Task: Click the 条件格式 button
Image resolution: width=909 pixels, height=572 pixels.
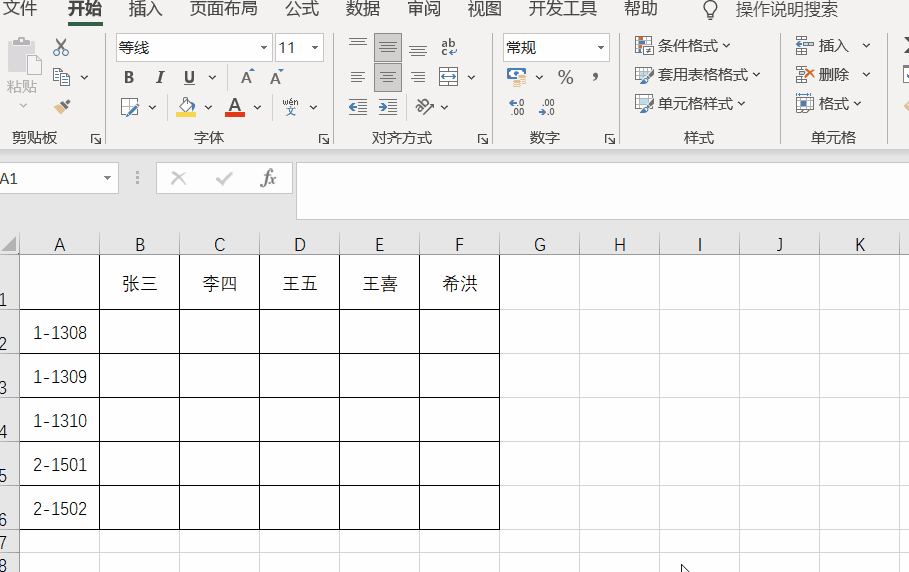Action: click(x=684, y=46)
